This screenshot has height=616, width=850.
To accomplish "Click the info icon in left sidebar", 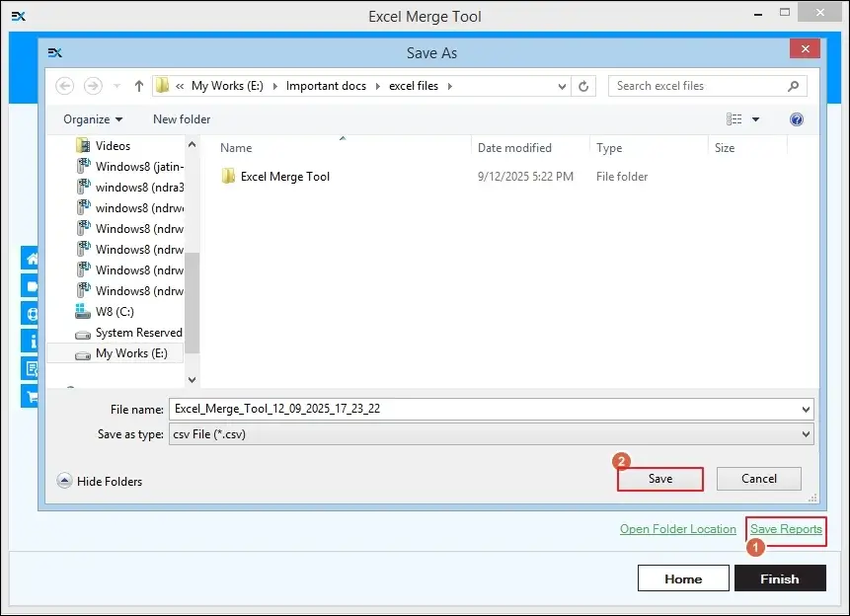I will coord(31,339).
